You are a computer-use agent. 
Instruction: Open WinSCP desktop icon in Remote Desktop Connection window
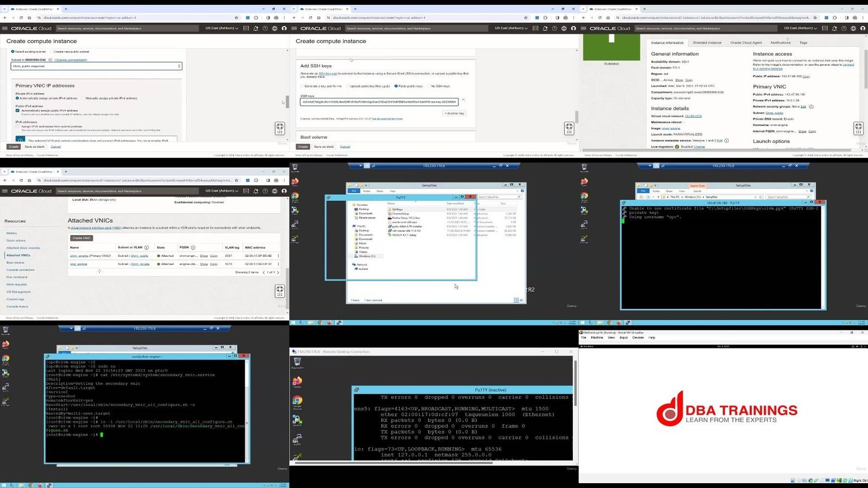[297, 421]
